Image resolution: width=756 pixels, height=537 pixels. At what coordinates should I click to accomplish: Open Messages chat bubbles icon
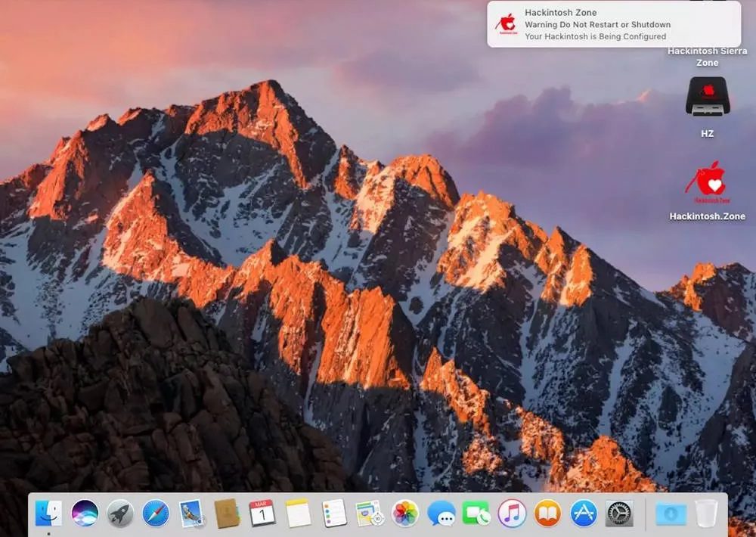[441, 514]
